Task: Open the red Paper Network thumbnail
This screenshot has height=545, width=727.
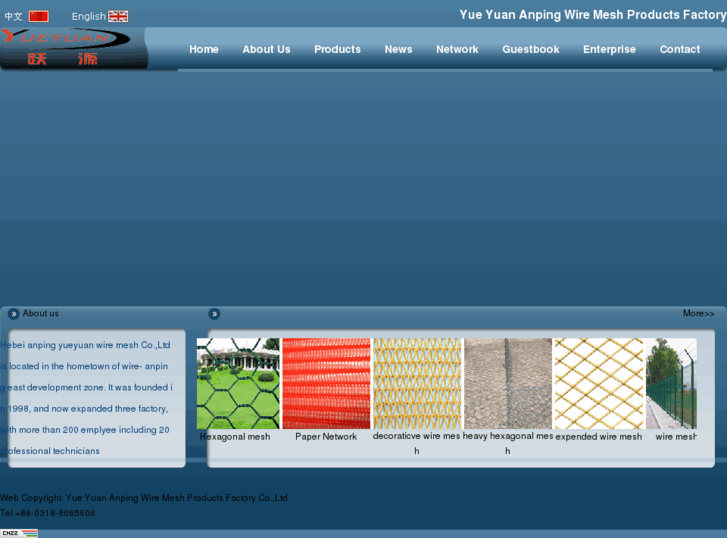Action: click(326, 384)
